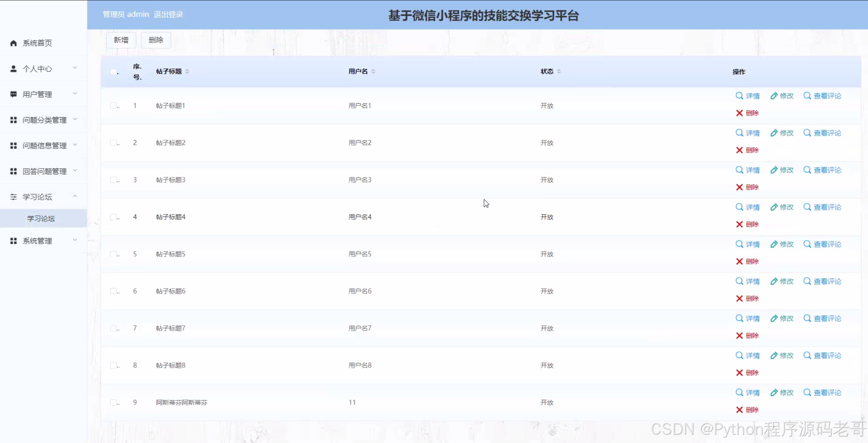Click the sort arrows icon on 状态 column
Viewport: 868px width, 443px height.
tap(559, 71)
